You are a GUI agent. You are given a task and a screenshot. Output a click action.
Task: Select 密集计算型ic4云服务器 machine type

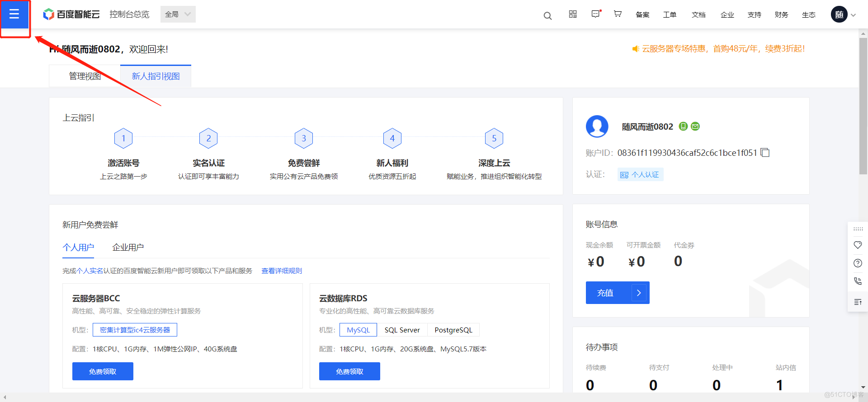[135, 330]
